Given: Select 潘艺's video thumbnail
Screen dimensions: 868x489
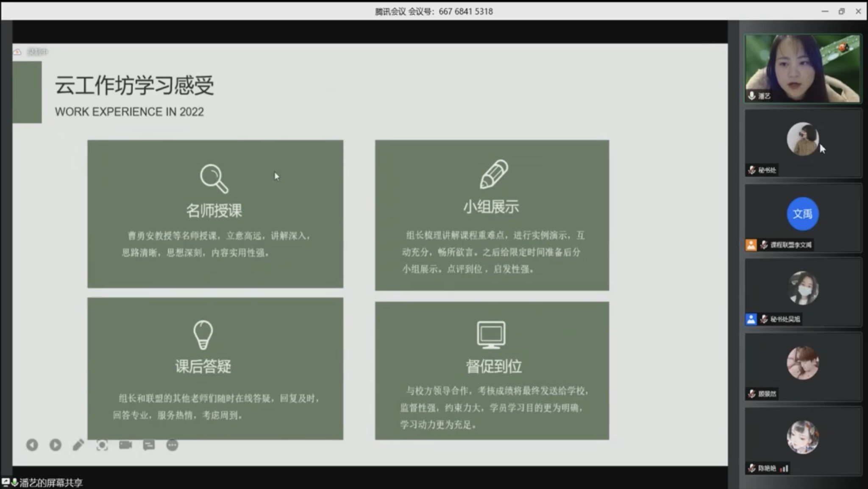Looking at the screenshot, I should [x=803, y=68].
